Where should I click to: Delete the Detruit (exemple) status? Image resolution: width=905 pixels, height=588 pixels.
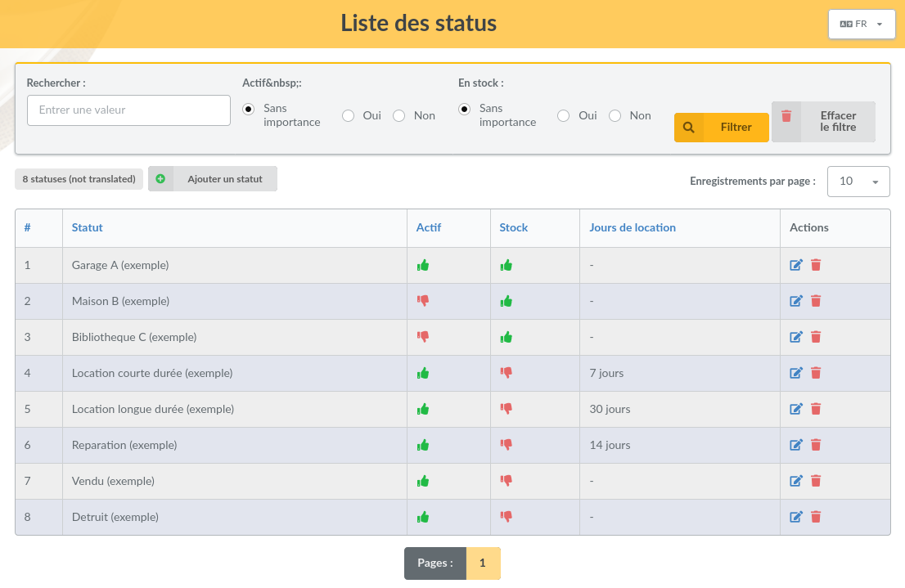(816, 517)
